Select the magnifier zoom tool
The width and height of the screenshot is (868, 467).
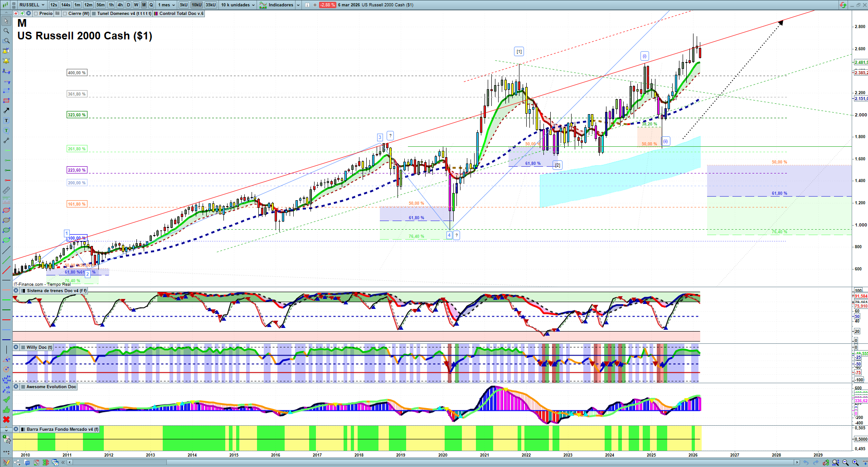tap(6, 31)
